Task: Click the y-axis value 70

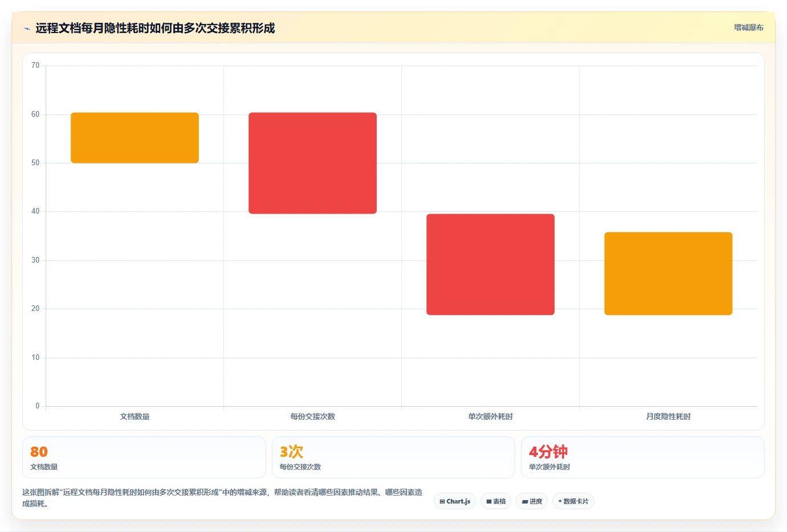Action: pos(35,66)
